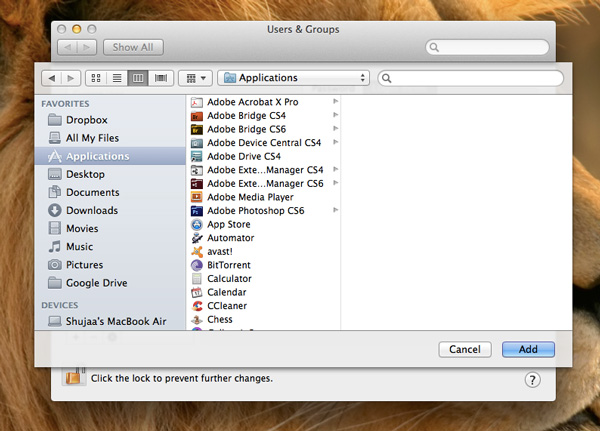Open Movies in the sidebar
Viewport: 600px width, 431px height.
tap(110, 229)
